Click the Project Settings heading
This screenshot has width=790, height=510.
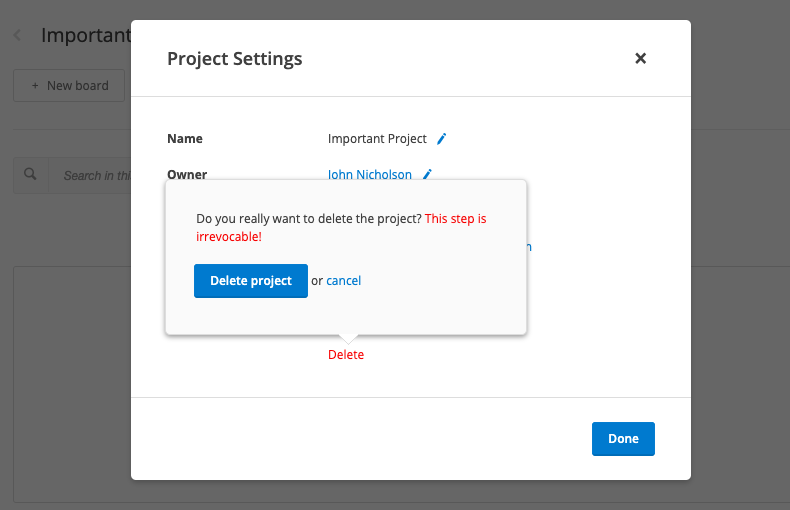point(235,59)
